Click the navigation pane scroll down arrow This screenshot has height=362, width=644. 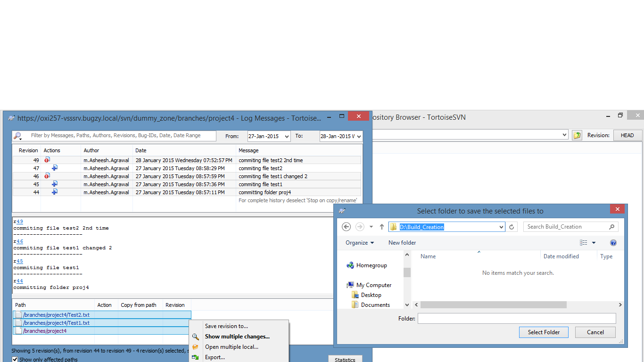click(407, 305)
